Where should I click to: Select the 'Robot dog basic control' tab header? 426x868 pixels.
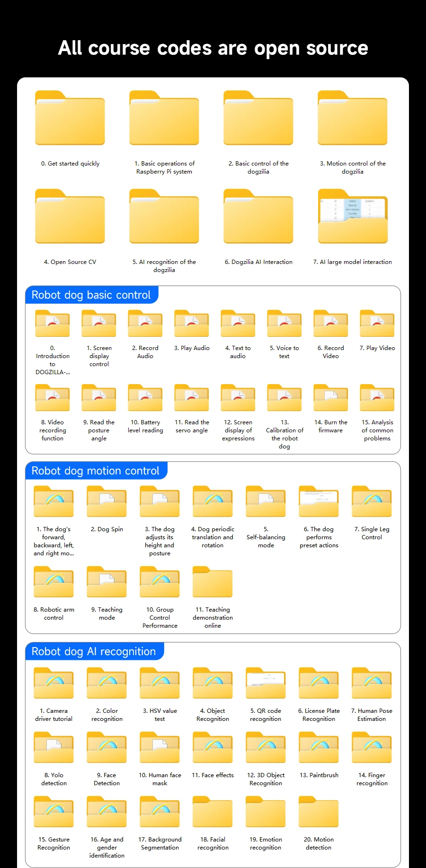(91, 295)
